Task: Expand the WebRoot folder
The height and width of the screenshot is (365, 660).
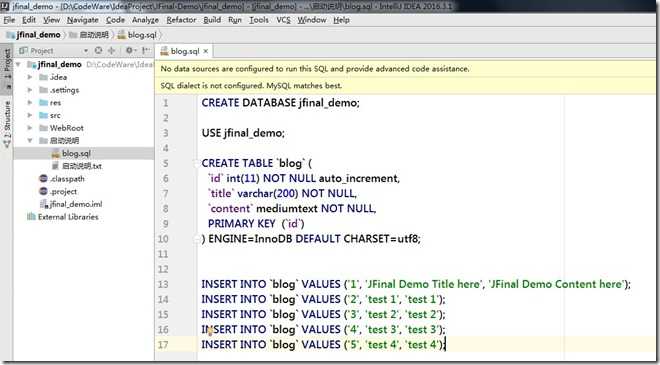Action: pos(29,128)
